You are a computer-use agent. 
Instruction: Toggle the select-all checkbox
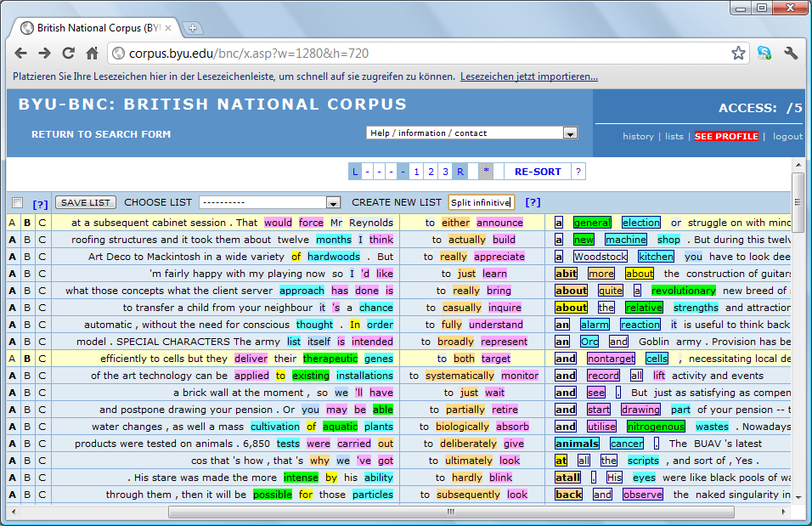[18, 202]
